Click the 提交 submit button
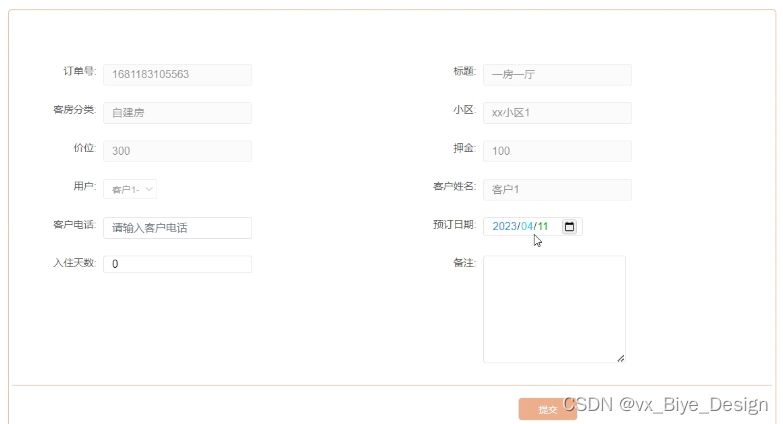783x424 pixels. (x=547, y=409)
